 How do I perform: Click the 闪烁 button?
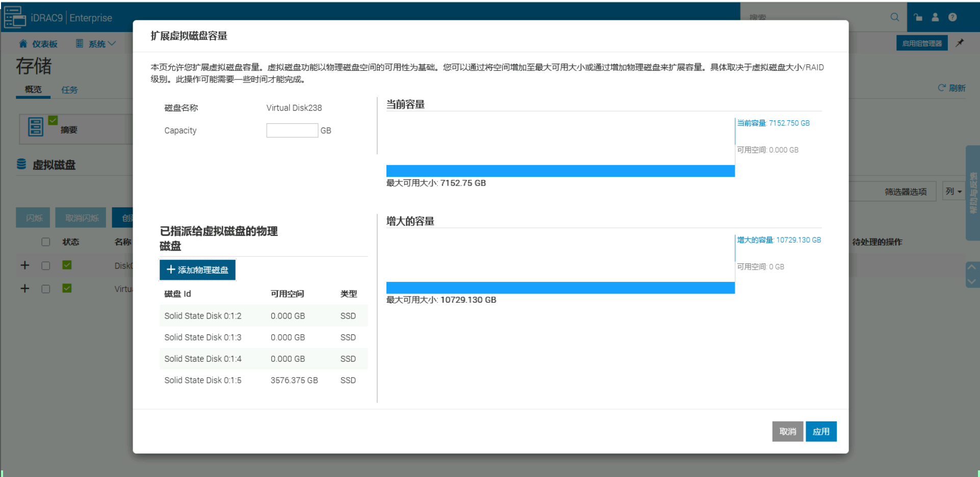[x=34, y=218]
